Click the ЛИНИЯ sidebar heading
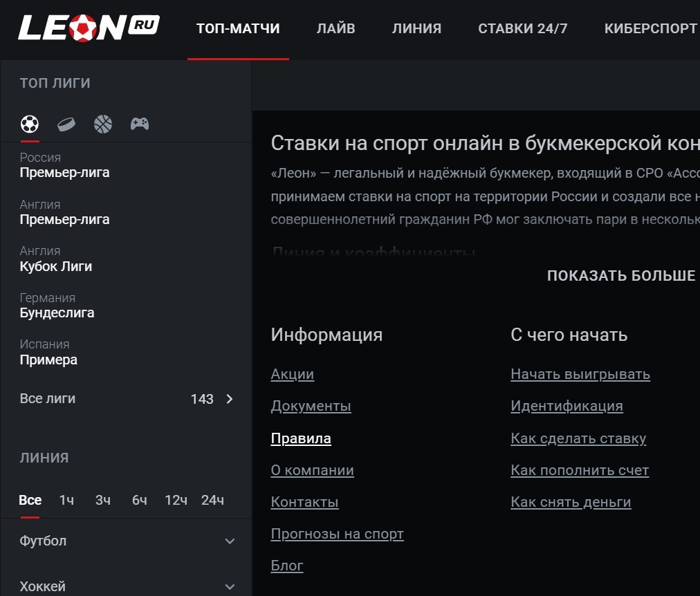 pos(44,458)
